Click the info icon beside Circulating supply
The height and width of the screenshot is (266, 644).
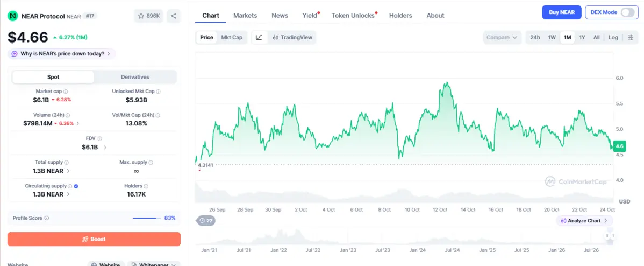pyautogui.click(x=70, y=186)
